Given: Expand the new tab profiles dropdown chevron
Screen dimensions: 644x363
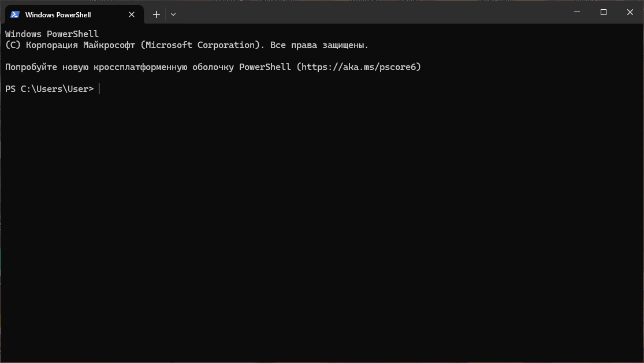Looking at the screenshot, I should 173,14.
